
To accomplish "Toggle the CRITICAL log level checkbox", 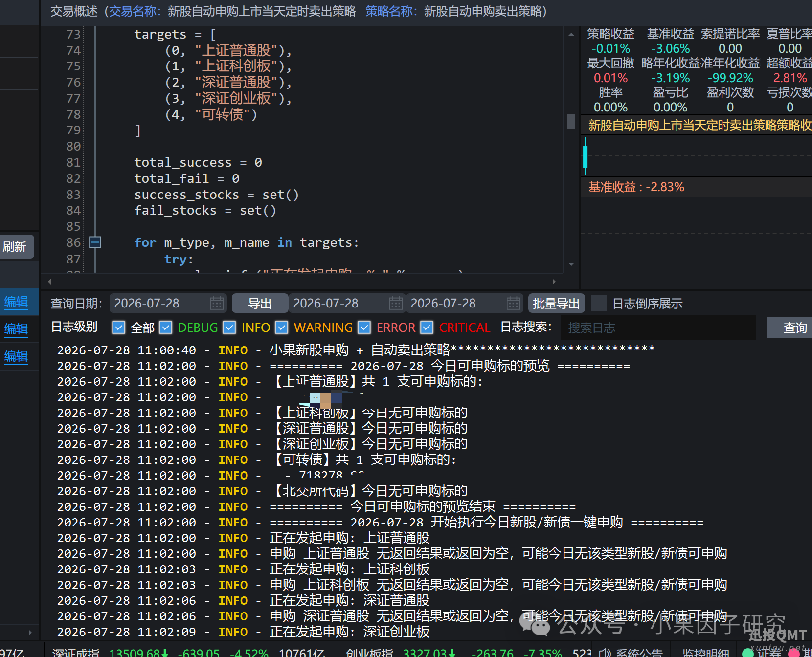I will [427, 328].
